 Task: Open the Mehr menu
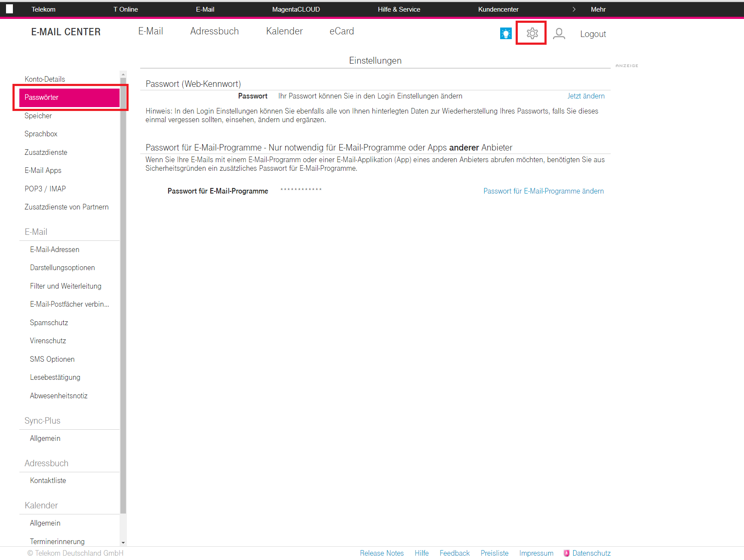pyautogui.click(x=598, y=9)
